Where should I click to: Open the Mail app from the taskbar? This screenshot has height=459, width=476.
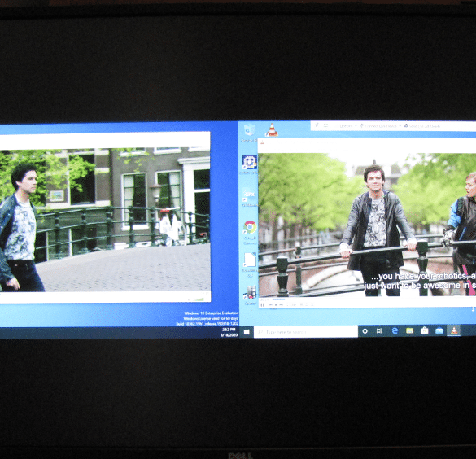(x=439, y=330)
